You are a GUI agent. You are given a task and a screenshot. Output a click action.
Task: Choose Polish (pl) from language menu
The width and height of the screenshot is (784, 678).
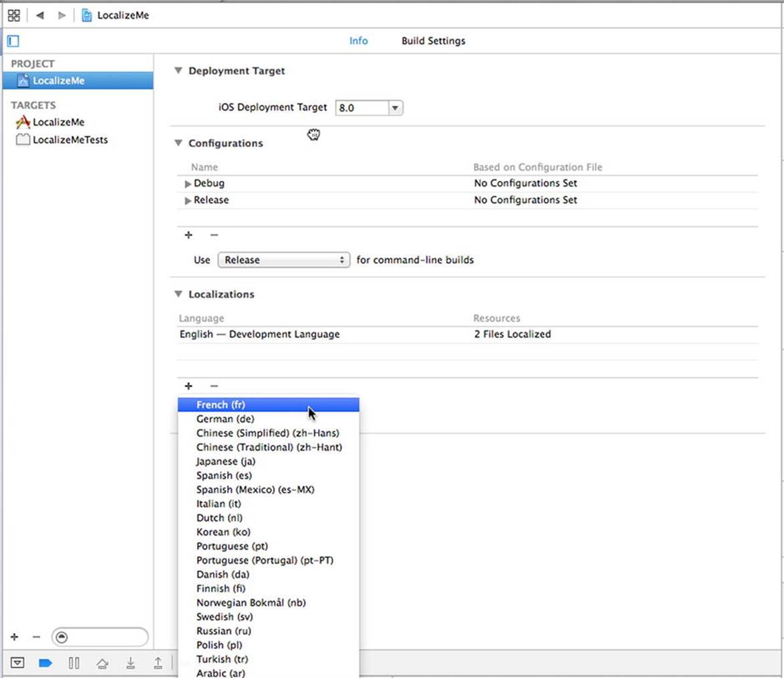(269, 645)
